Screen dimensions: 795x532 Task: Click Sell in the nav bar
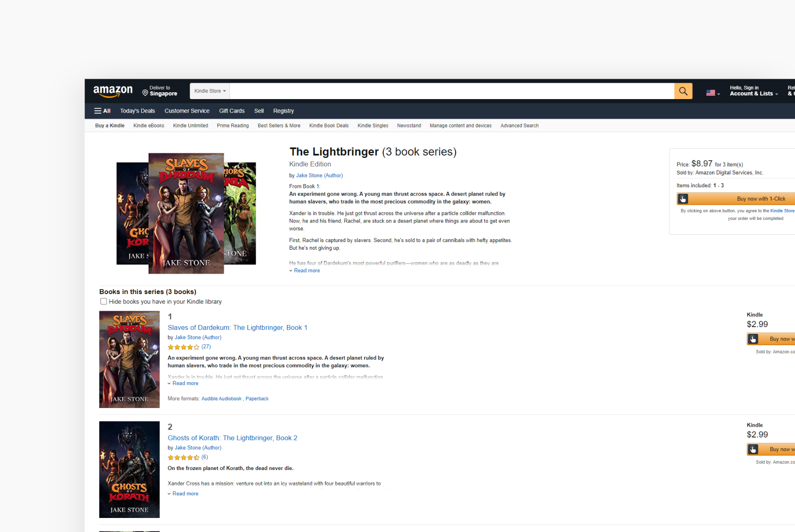click(259, 111)
